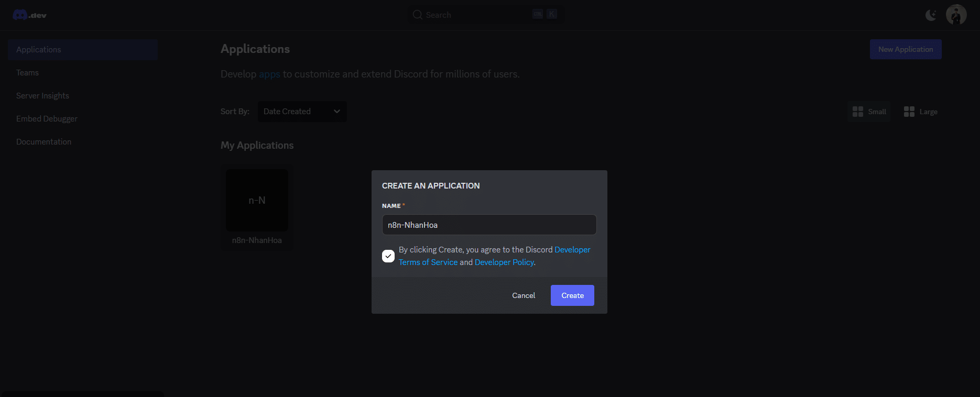
Task: Click Cancel in the dialog
Action: click(524, 295)
